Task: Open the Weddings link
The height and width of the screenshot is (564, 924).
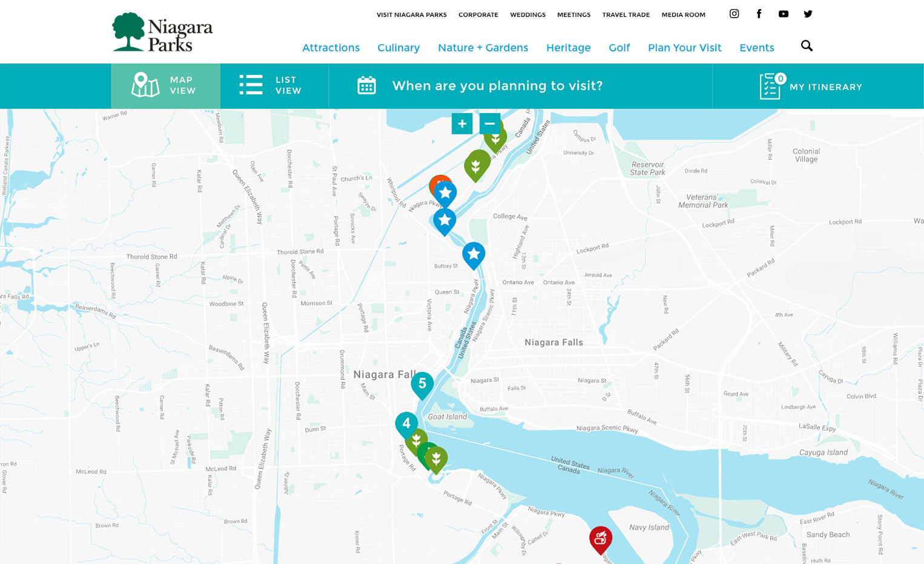Action: tap(528, 15)
